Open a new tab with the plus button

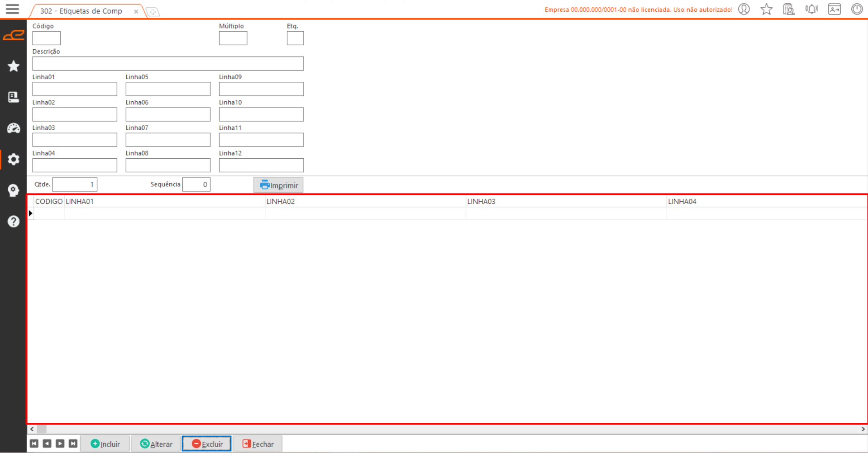[x=153, y=12]
